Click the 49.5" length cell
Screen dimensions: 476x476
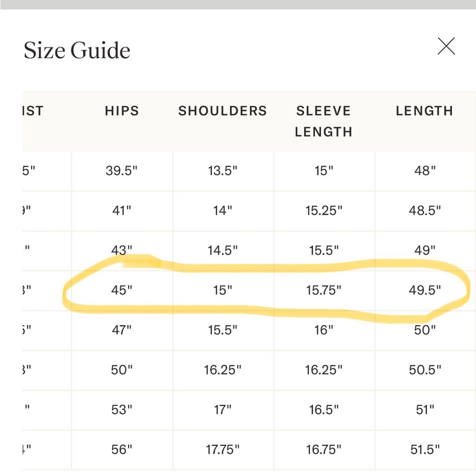coord(425,290)
